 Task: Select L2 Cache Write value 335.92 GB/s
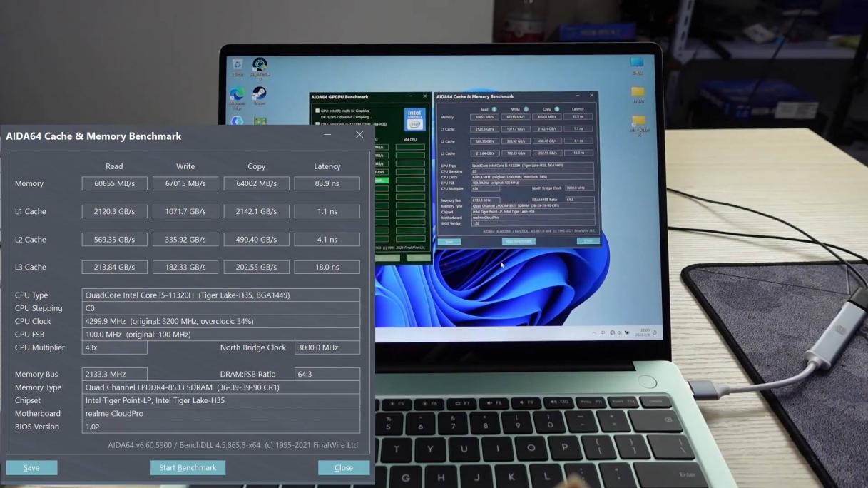coord(185,239)
